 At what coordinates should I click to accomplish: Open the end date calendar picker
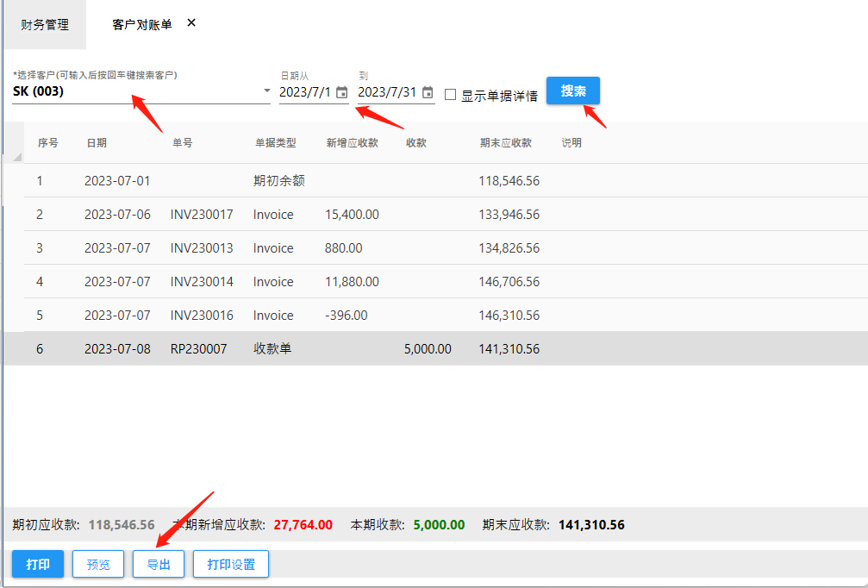(x=428, y=92)
